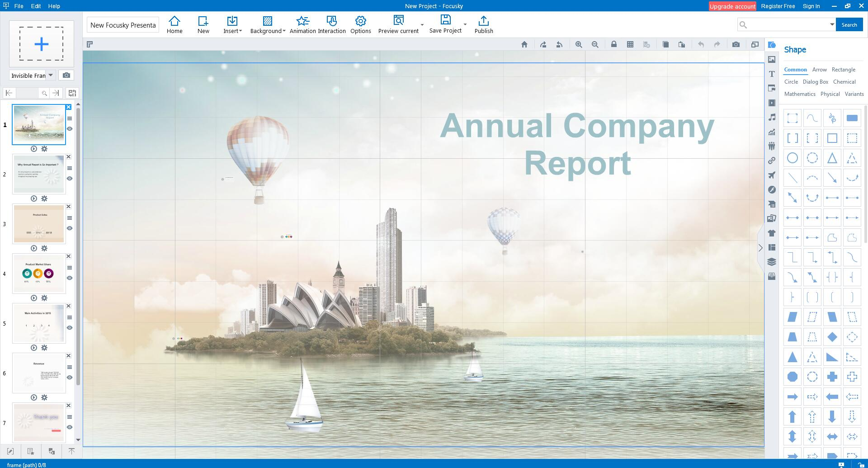Hide frame 5 using its eye icon
Screen dimensions: 868x468
pos(70,328)
